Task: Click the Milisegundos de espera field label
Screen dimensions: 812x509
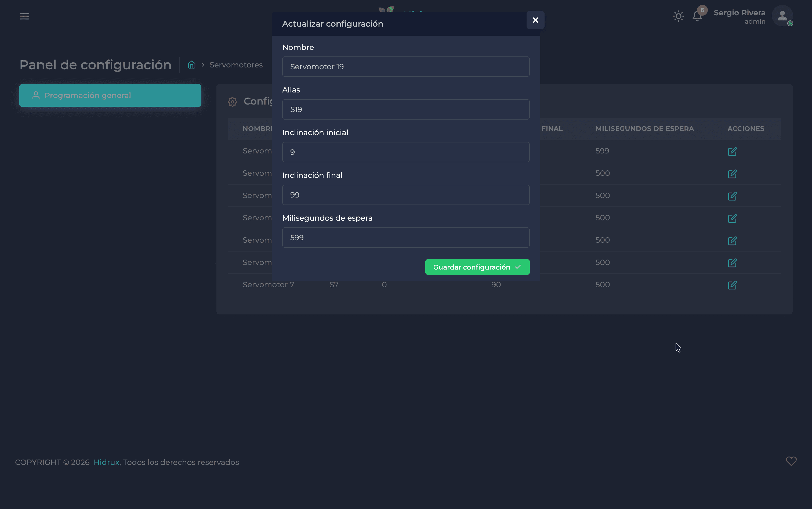Action: tap(327, 218)
